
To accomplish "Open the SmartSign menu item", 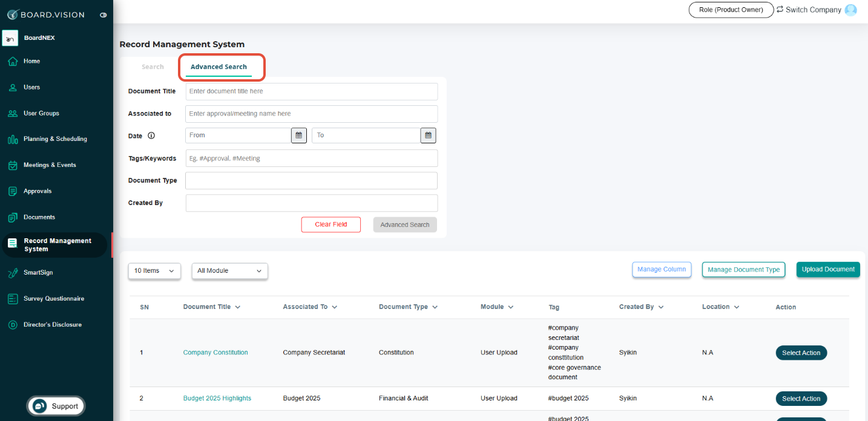I will [38, 273].
